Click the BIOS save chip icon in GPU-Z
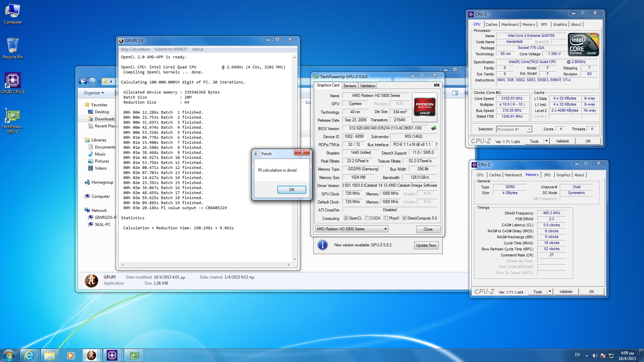 pos(433,128)
